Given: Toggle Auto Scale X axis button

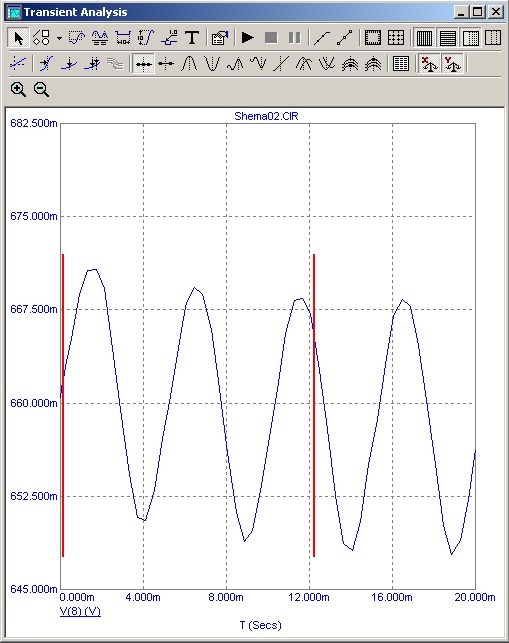Looking at the screenshot, I should tap(429, 64).
